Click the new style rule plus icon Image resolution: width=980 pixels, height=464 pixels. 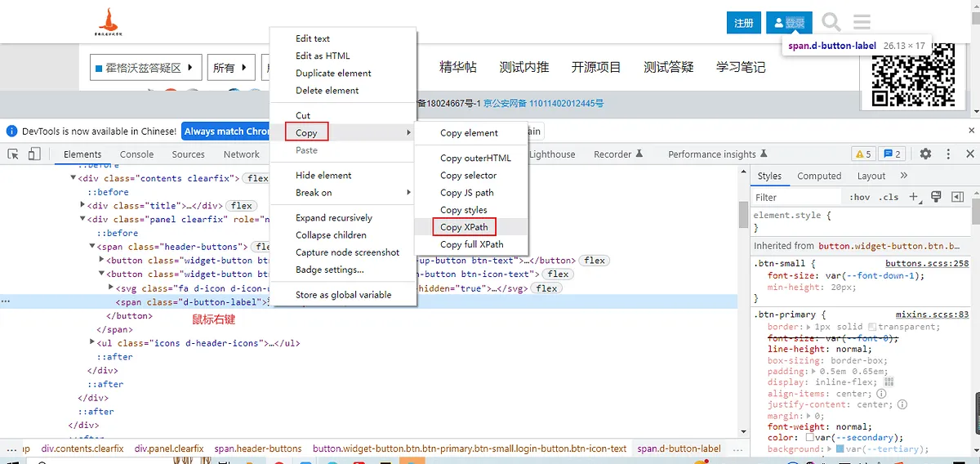point(915,197)
